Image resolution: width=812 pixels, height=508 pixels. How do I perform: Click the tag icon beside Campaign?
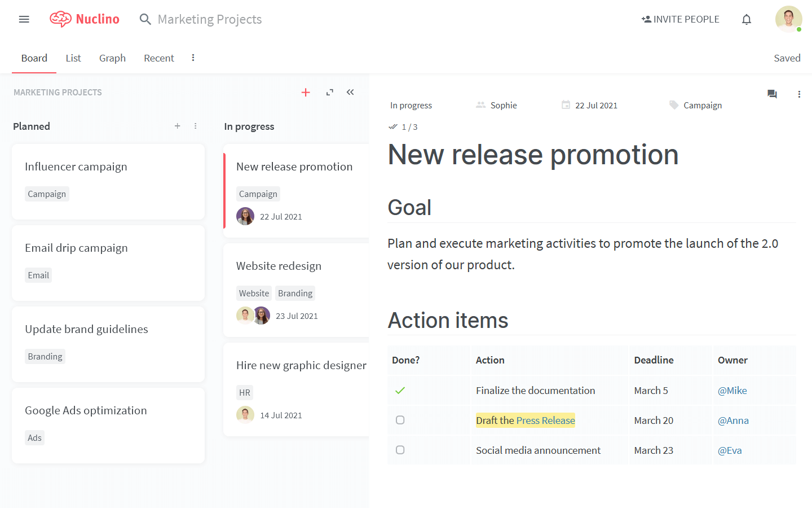coord(674,105)
